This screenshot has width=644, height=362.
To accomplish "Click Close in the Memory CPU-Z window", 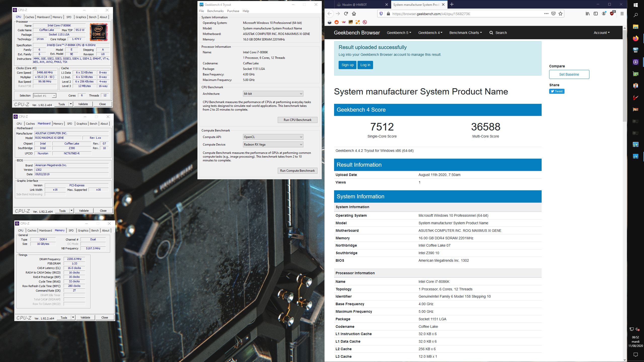I will tap(105, 318).
